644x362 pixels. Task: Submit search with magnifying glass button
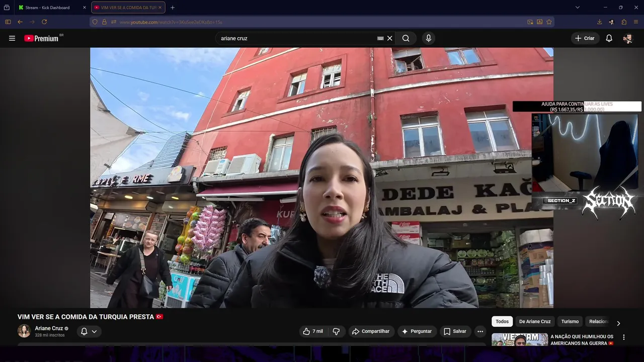[x=406, y=38]
